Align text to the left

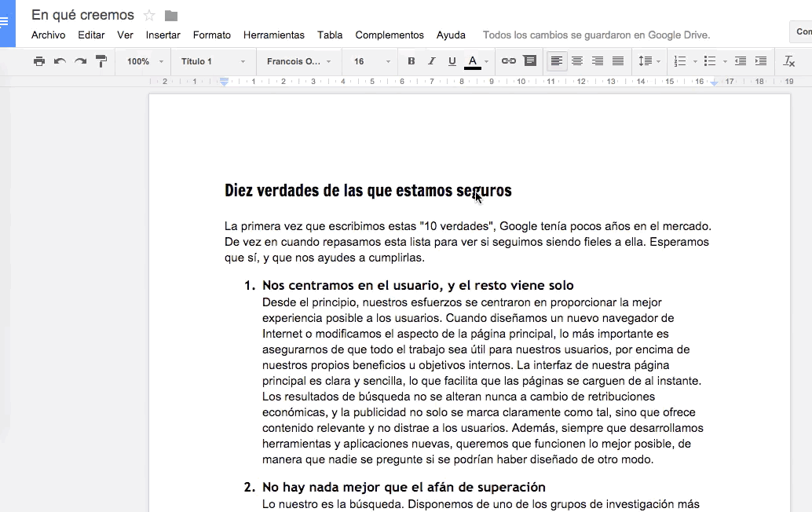[557, 61]
